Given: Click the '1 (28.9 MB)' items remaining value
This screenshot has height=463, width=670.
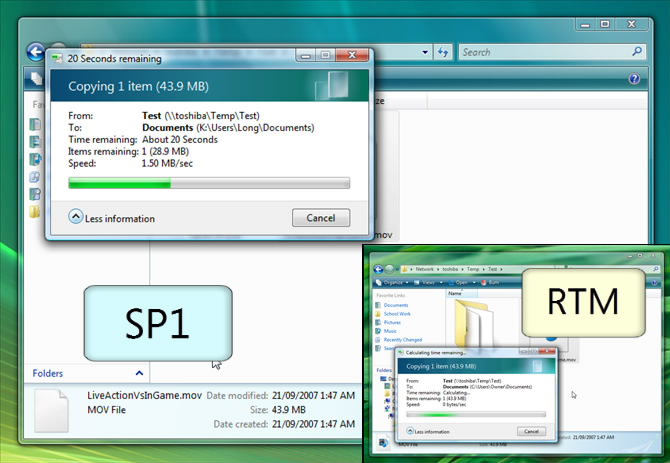Looking at the screenshot, I should pyautogui.click(x=165, y=152).
